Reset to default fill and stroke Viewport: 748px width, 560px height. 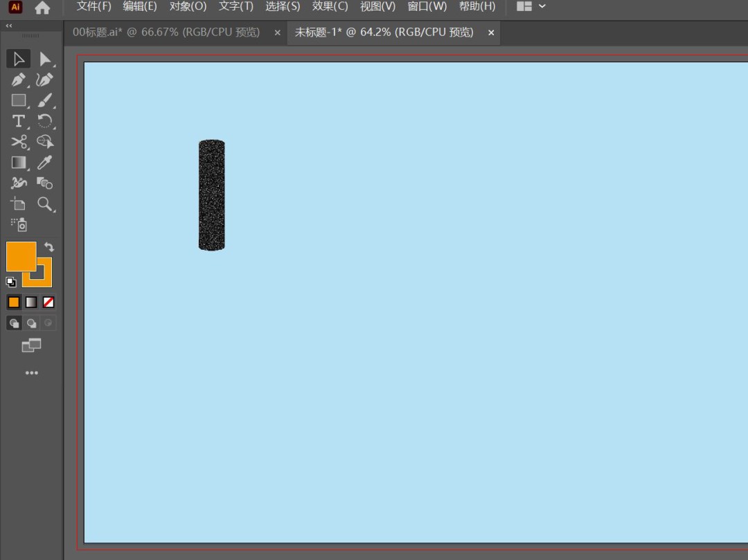[x=11, y=282]
